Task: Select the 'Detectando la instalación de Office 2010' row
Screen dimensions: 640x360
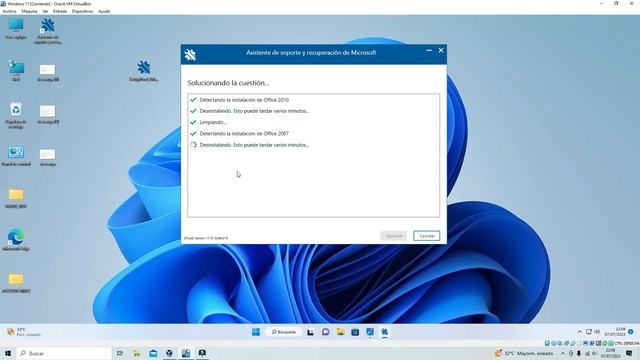Action: pyautogui.click(x=313, y=100)
